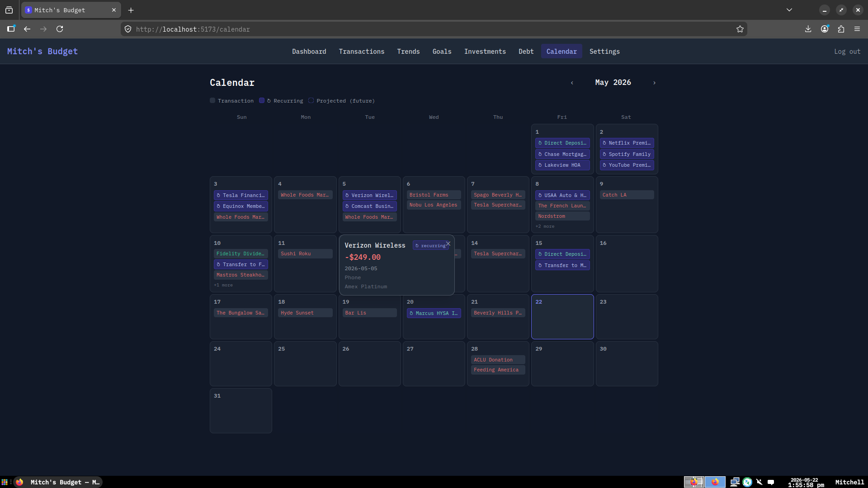
Task: Open the Firefox account icon
Action: pyautogui.click(x=825, y=29)
